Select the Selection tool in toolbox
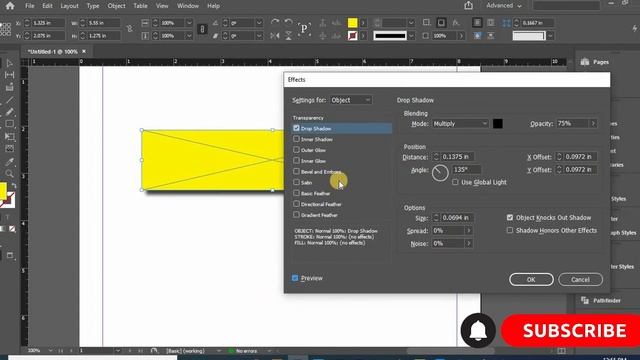 9,63
